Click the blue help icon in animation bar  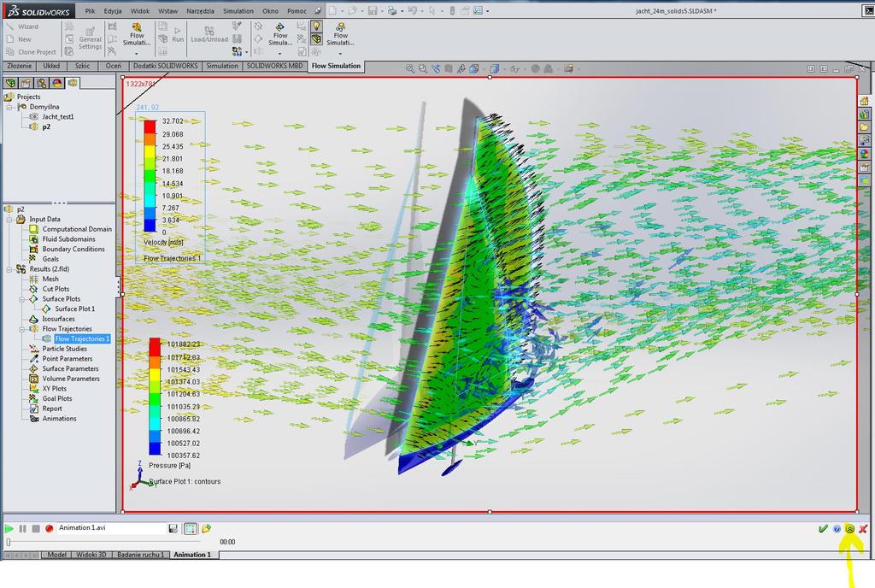837,529
